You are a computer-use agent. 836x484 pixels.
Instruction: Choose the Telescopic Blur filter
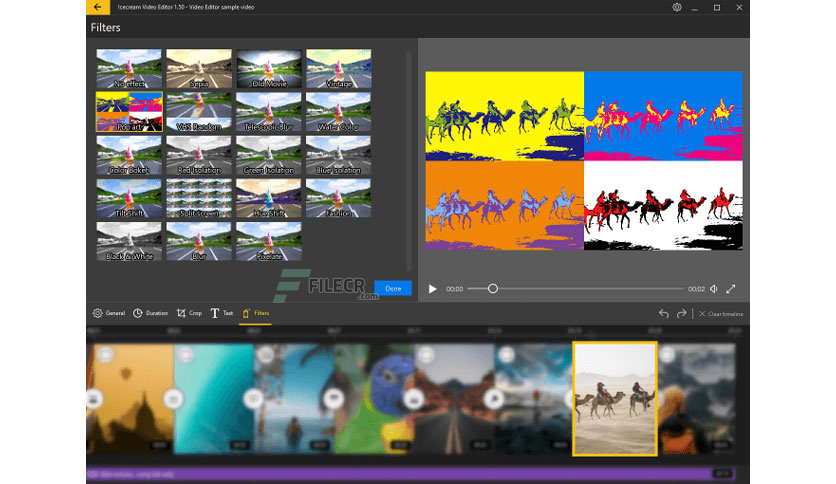[269, 112]
